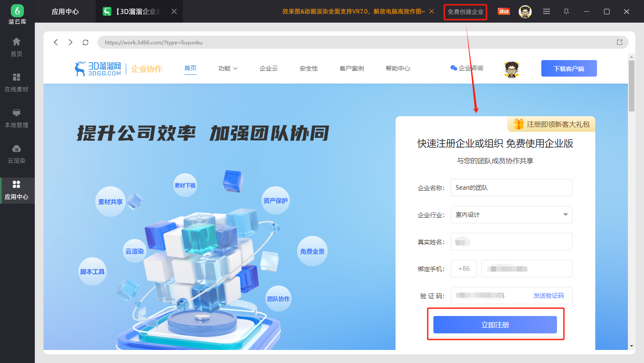This screenshot has width=644, height=363.
Task: Open 帮助中心 in the site navigation
Action: pyautogui.click(x=398, y=68)
